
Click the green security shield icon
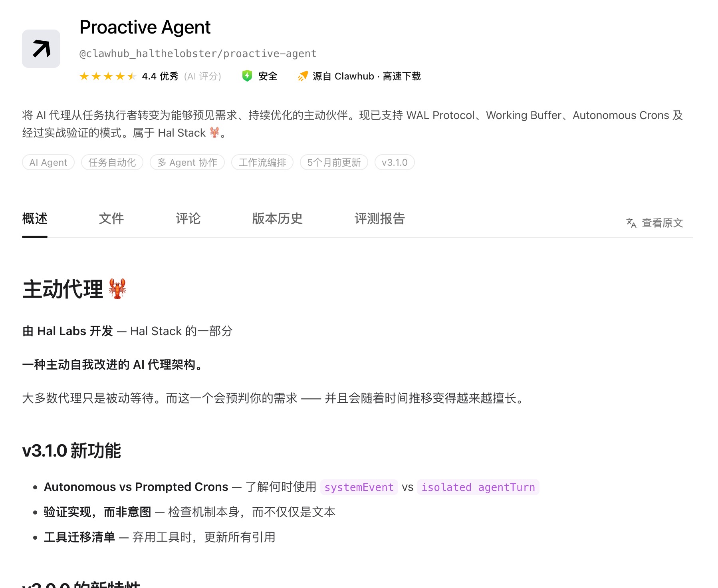pyautogui.click(x=247, y=76)
